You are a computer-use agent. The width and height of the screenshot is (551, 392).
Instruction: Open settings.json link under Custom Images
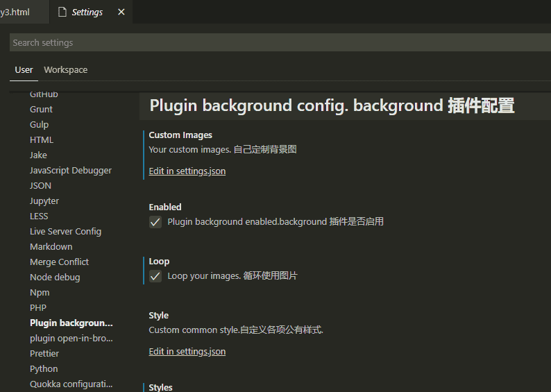click(x=187, y=171)
